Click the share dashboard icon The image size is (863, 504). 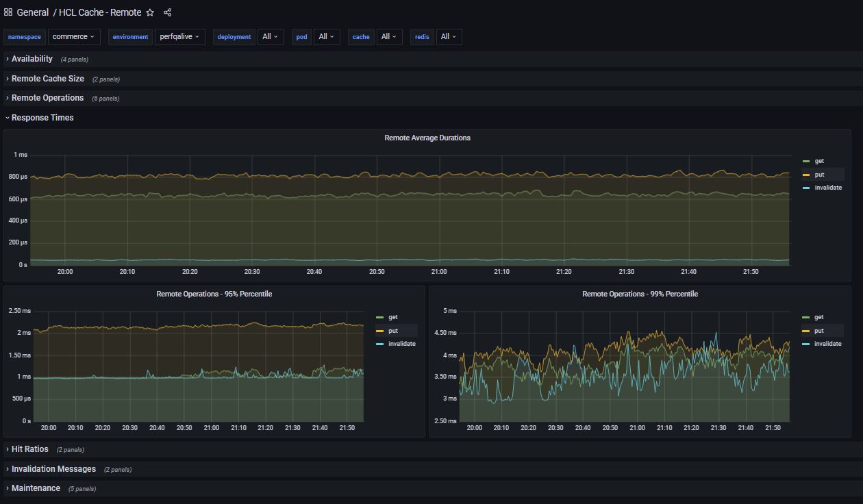[x=167, y=12]
